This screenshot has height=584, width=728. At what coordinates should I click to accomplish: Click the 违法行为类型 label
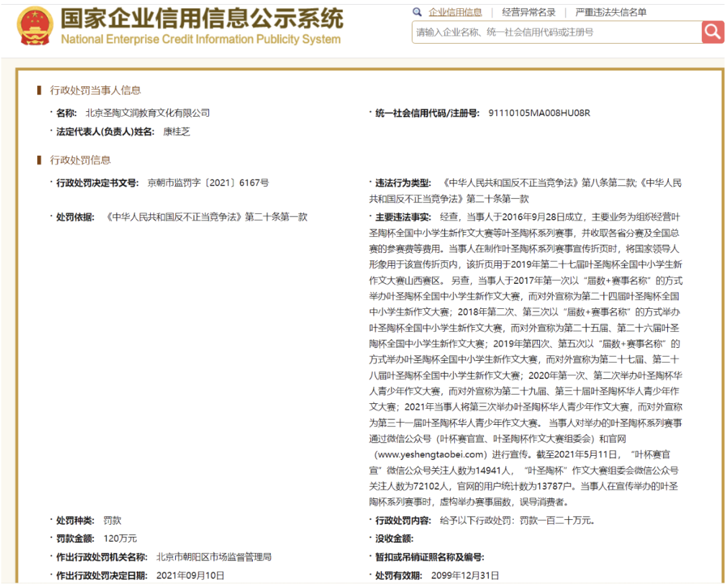point(403,183)
